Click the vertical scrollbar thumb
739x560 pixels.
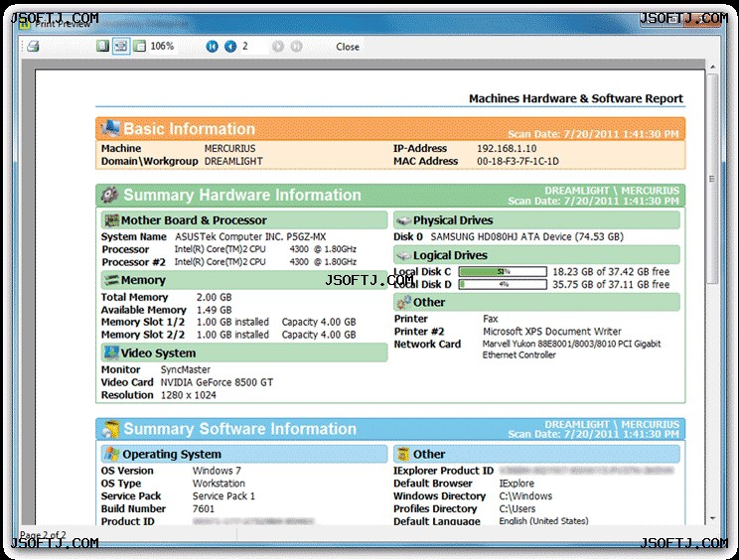click(712, 178)
